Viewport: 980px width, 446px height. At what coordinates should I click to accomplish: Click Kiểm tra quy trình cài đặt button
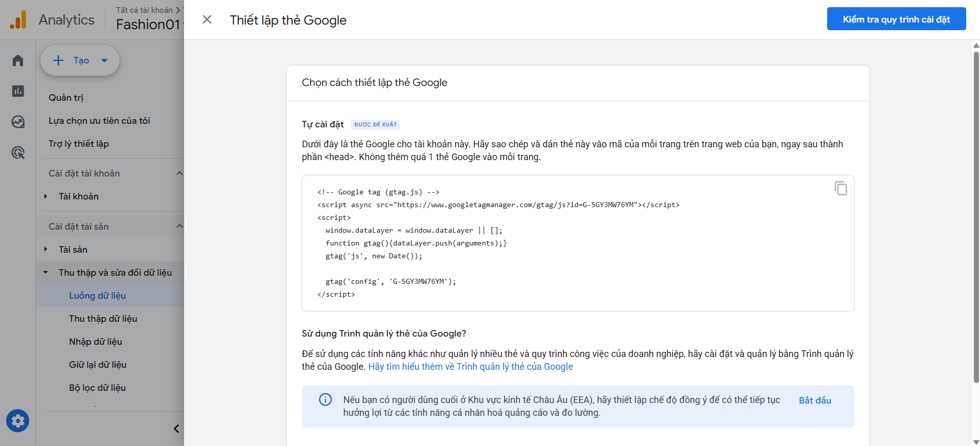coord(896,19)
